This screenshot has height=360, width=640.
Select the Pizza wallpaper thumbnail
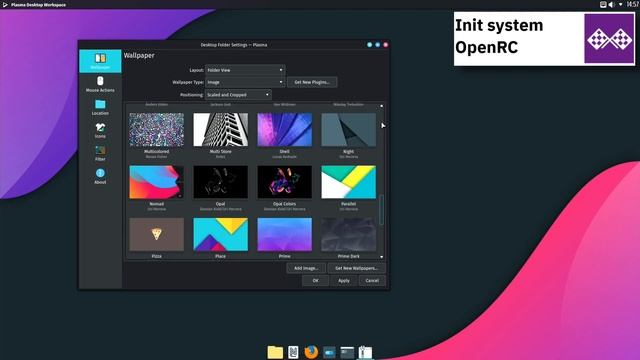click(156, 234)
